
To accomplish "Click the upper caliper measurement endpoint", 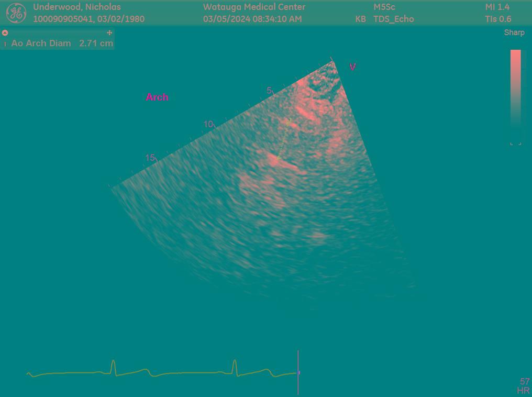I will click(x=288, y=122).
